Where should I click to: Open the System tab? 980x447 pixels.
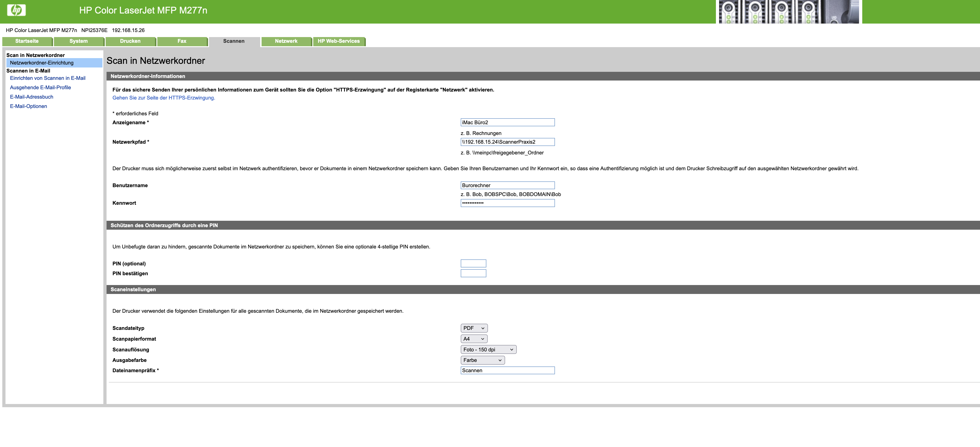[x=78, y=41]
